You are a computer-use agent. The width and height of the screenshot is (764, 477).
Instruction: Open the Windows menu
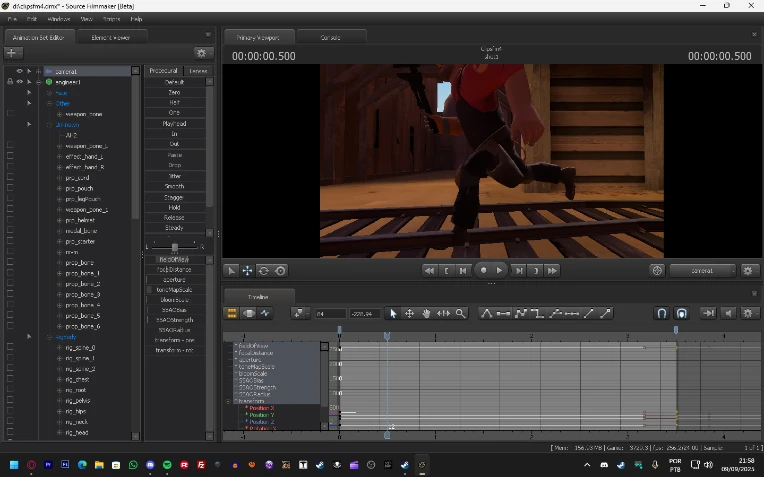click(59, 19)
